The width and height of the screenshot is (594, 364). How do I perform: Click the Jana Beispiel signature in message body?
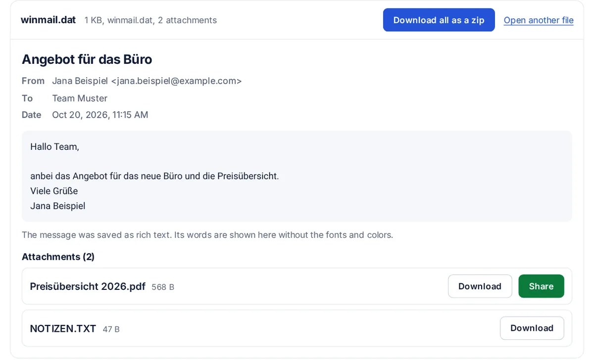[57, 206]
